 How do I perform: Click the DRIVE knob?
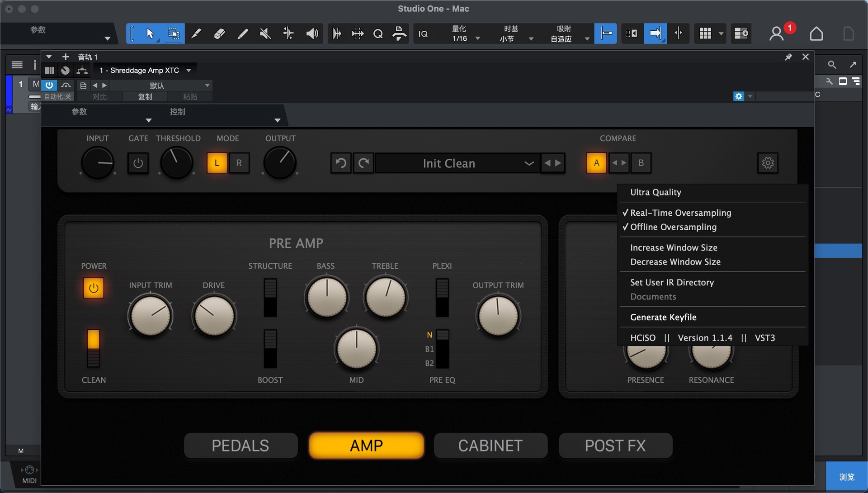point(214,316)
